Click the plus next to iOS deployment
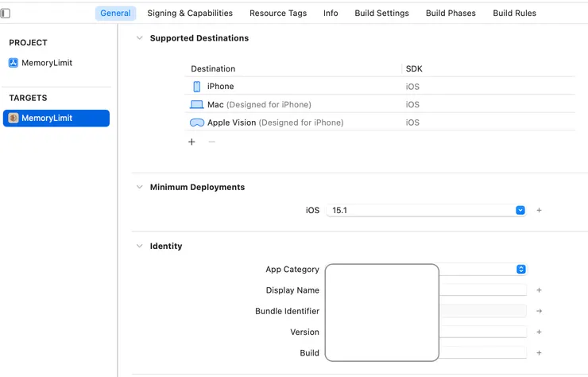Image resolution: width=588 pixels, height=377 pixels. [539, 211]
